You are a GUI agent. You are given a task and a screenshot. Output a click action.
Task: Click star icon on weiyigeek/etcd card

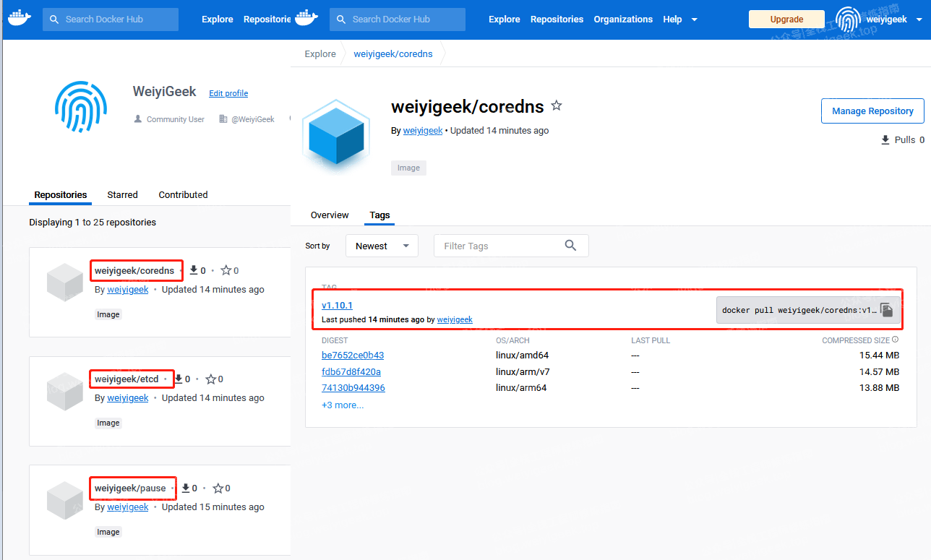click(x=210, y=379)
